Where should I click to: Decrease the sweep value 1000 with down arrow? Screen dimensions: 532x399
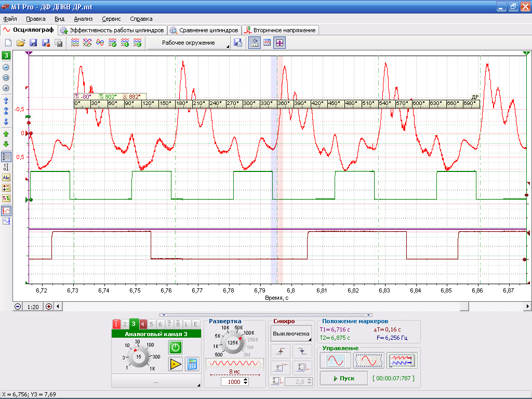tap(246, 384)
